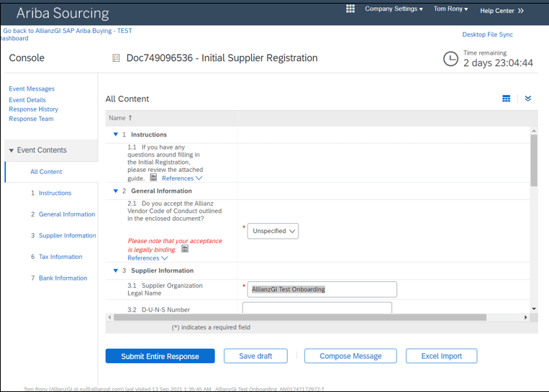Click the 'Ariba Sourcing' header title
Image resolution: width=549 pixels, height=392 pixels.
pyautogui.click(x=63, y=13)
